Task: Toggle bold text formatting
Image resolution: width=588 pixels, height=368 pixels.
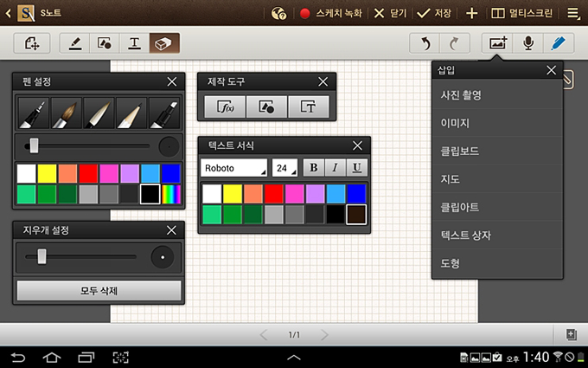Action: click(x=314, y=167)
